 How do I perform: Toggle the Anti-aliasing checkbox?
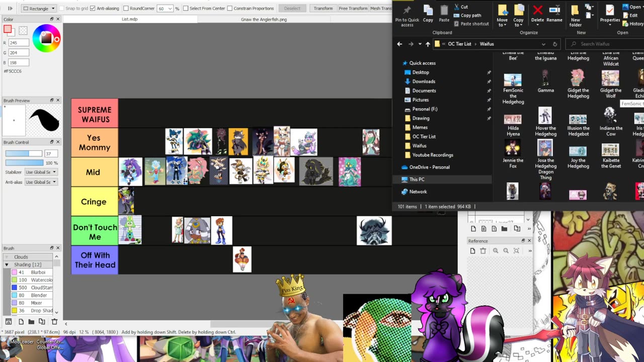pos(93,9)
